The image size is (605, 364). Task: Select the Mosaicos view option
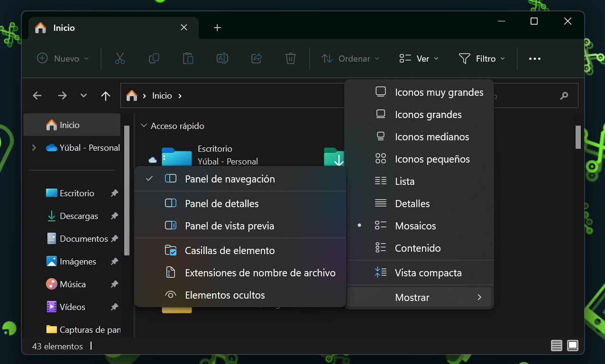click(x=415, y=226)
